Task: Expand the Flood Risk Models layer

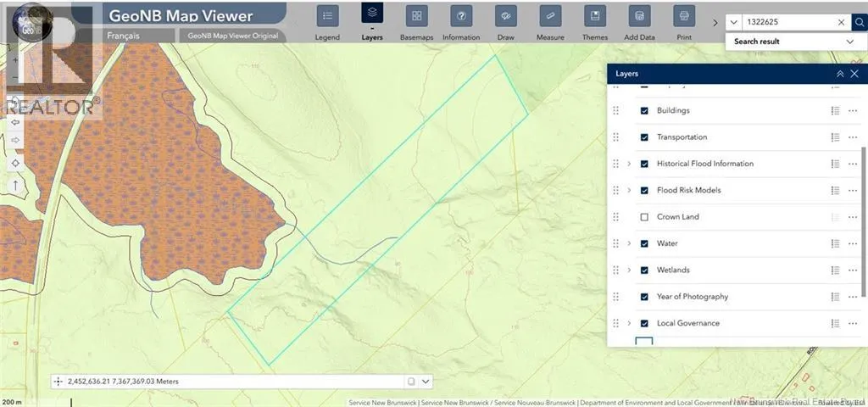Action: [x=629, y=191]
